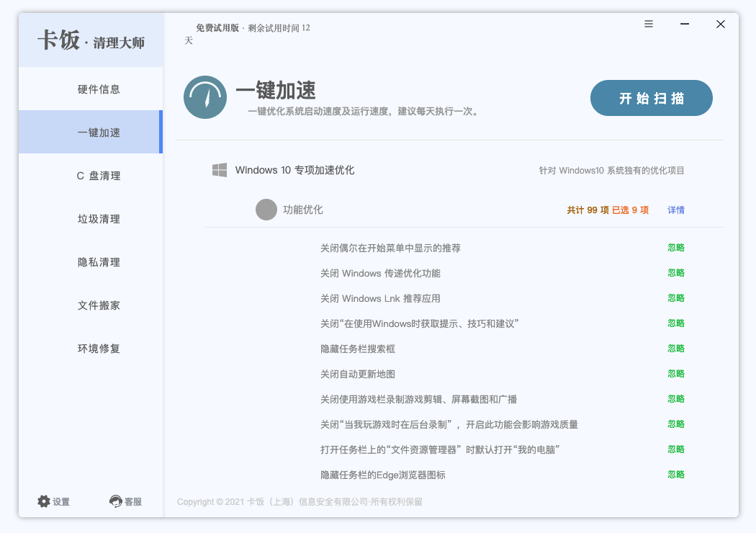Open the 详情 link for 功能优化
This screenshot has height=533, width=756.
click(676, 210)
